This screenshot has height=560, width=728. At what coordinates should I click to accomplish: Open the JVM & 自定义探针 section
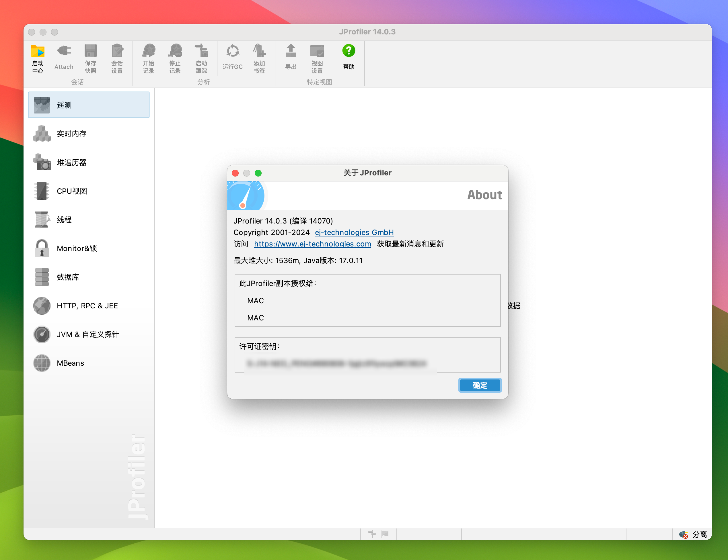point(89,334)
